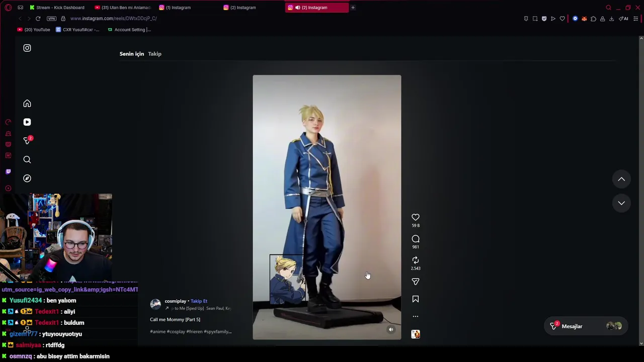Click the page vertical scrollbar
The width and height of the screenshot is (644, 362).
click(x=641, y=191)
